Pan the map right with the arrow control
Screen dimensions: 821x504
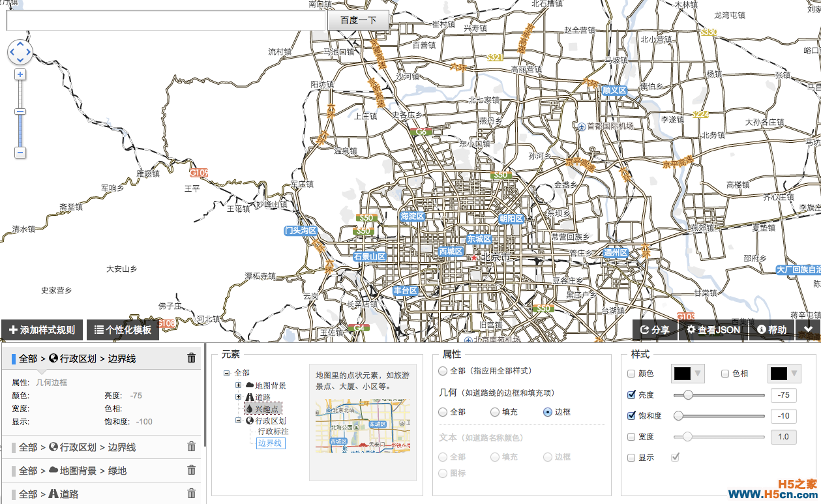pos(28,52)
